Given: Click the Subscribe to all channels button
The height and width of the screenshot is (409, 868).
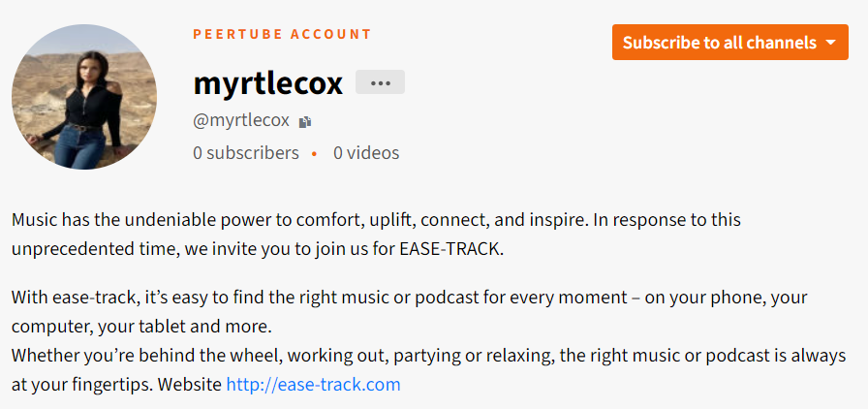Looking at the screenshot, I should click(729, 42).
